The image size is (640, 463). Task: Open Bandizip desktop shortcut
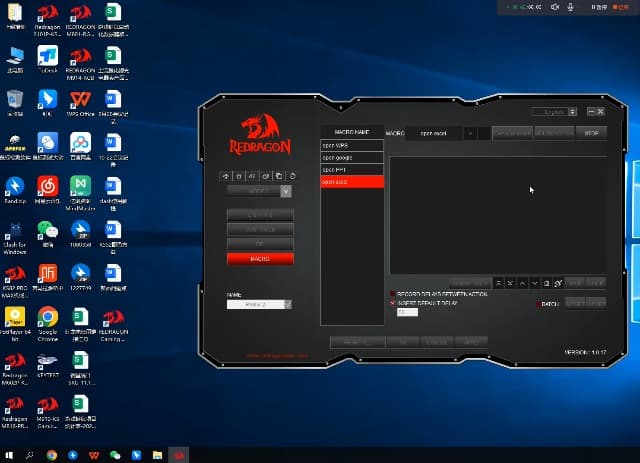pyautogui.click(x=15, y=190)
